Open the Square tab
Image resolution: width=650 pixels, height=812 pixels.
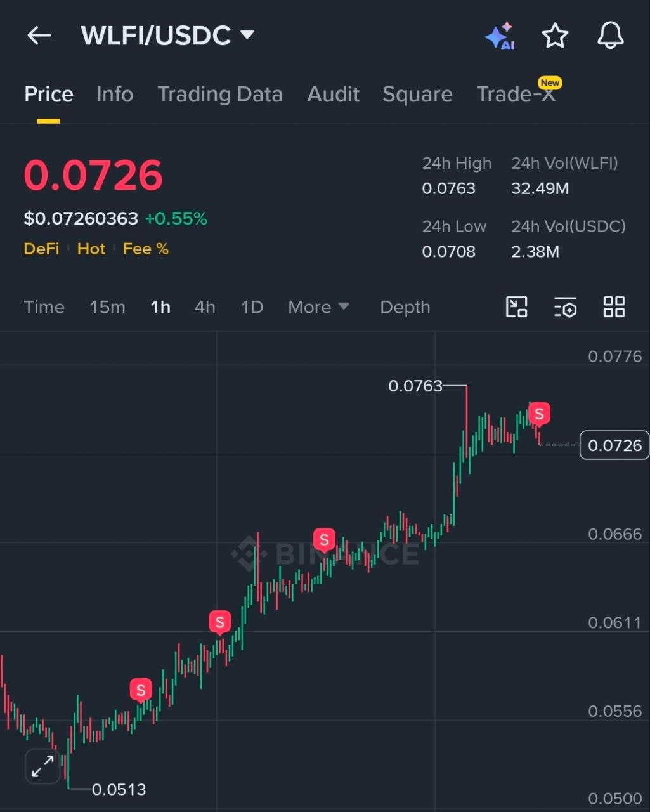[417, 95]
